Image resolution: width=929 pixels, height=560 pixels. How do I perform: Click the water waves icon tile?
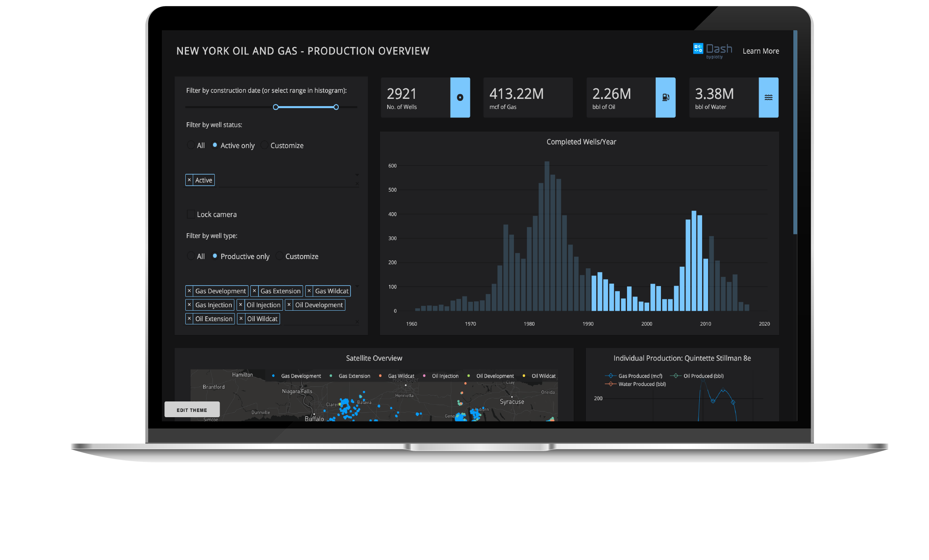pyautogui.click(x=768, y=98)
